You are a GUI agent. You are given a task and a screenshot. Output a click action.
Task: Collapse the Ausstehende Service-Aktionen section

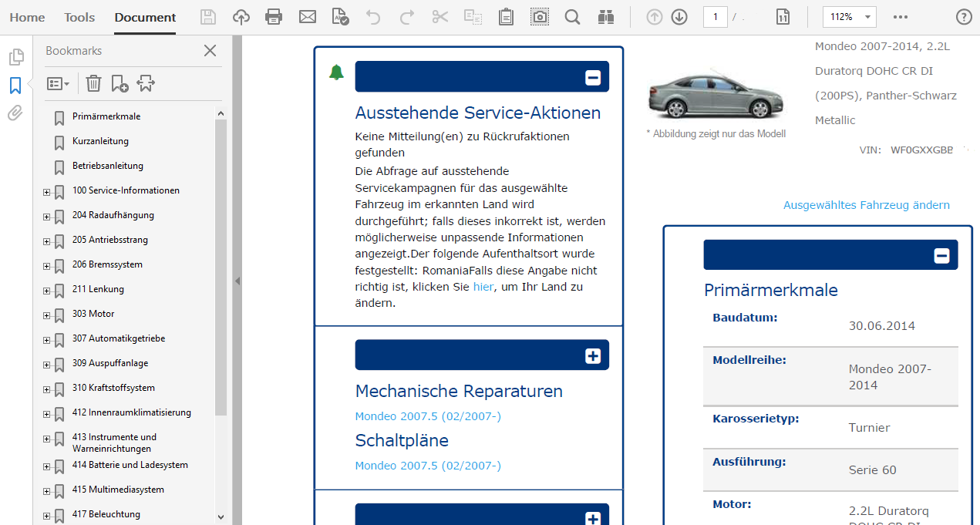point(592,77)
